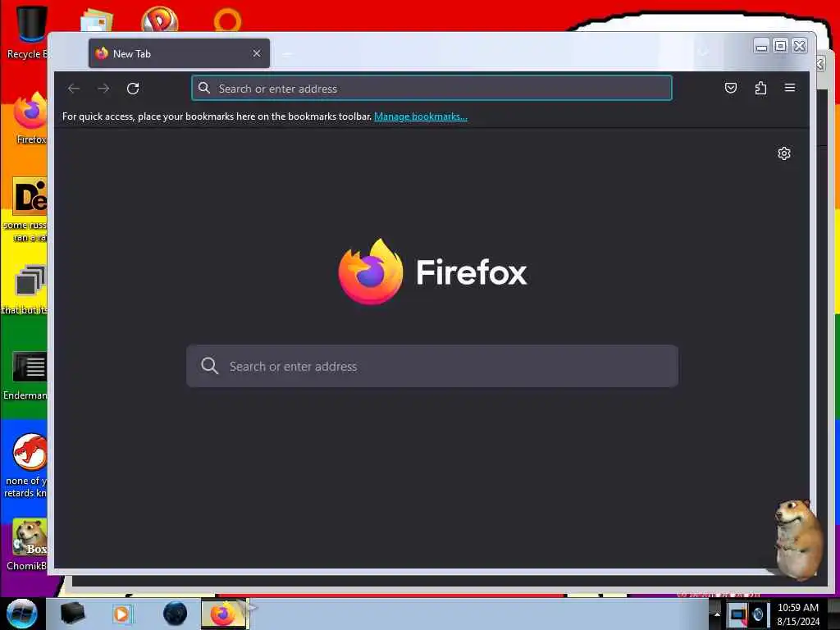Viewport: 840px width, 630px height.
Task: Select the red dinosaur desktop icon
Action: 30,451
